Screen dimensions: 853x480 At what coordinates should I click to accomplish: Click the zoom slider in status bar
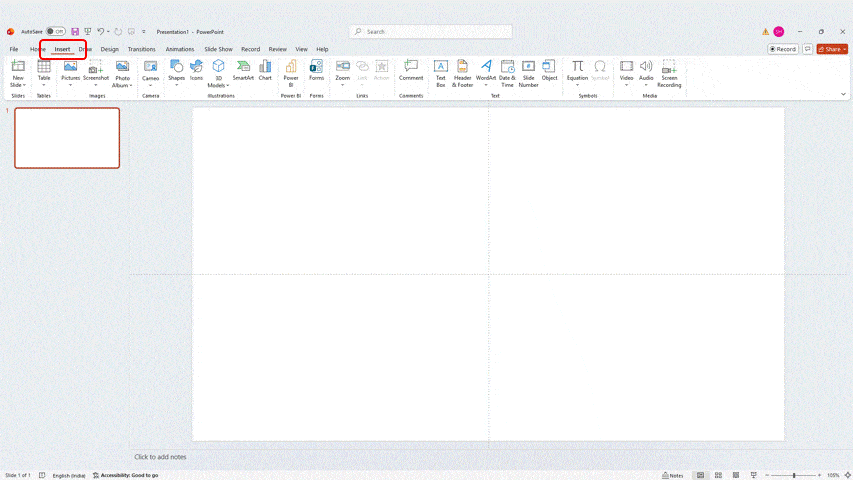pyautogui.click(x=794, y=475)
